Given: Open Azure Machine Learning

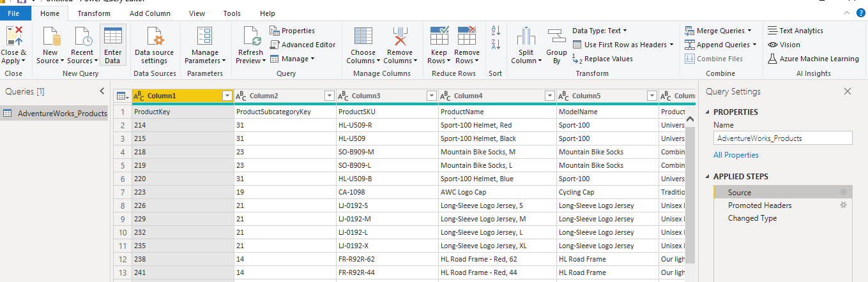Looking at the screenshot, I should [x=813, y=59].
